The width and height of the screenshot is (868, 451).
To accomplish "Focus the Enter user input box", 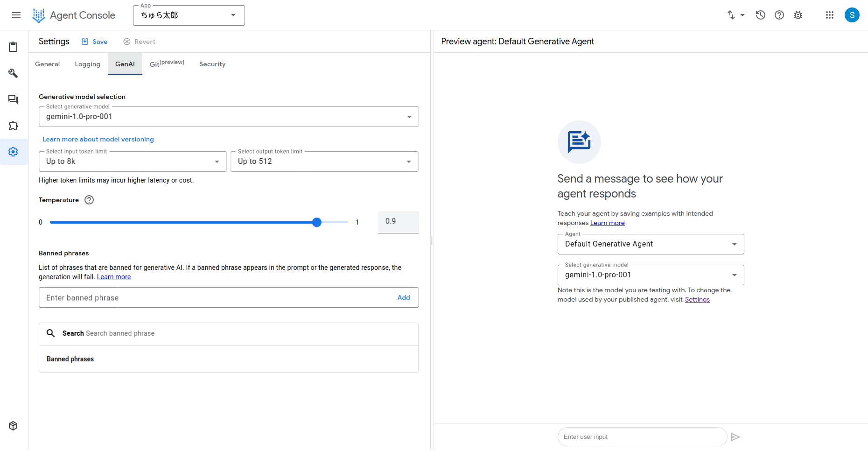I will coord(642,437).
